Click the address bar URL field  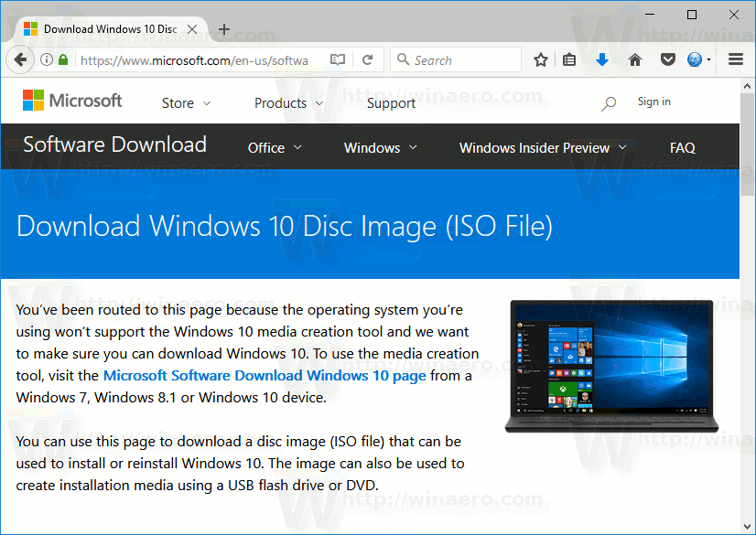point(194,60)
